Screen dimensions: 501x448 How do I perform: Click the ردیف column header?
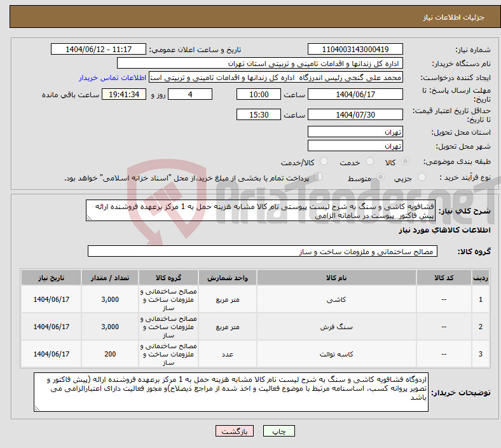pyautogui.click(x=480, y=278)
